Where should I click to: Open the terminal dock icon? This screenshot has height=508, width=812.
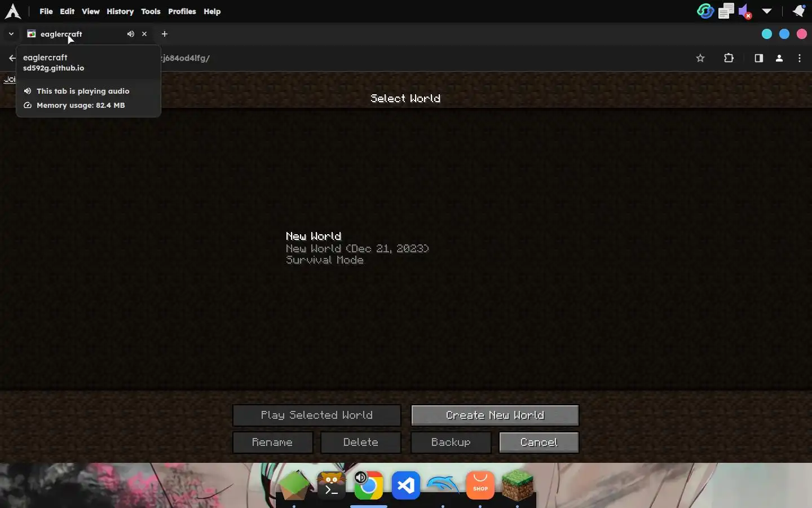pos(332,485)
